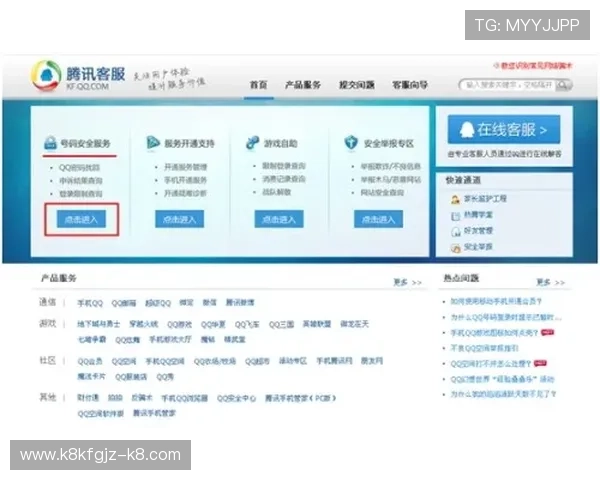
Task: Click 点击进入 under 号码安全服务
Action: tap(81, 219)
